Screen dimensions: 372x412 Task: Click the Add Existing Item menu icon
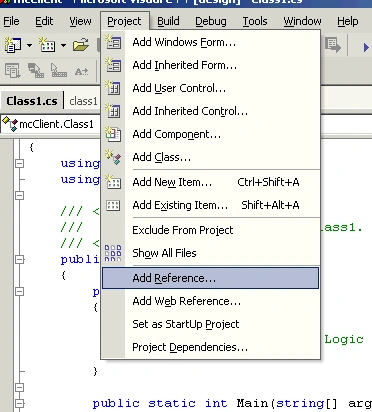click(113, 205)
